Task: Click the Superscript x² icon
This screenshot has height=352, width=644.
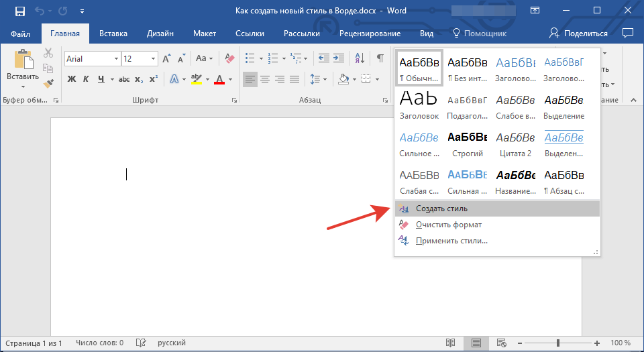Action: point(154,79)
